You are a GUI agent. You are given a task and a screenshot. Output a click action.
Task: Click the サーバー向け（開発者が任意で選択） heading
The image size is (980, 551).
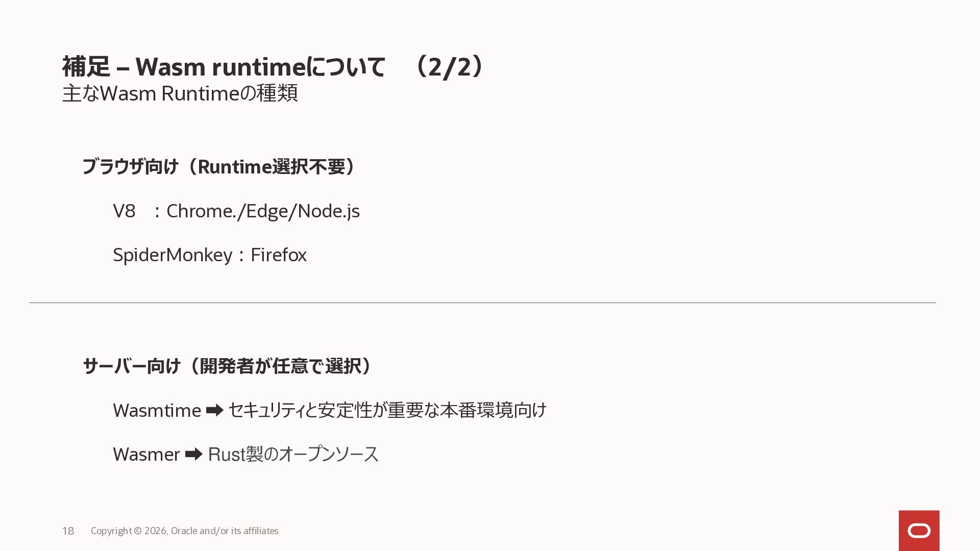[x=227, y=366]
